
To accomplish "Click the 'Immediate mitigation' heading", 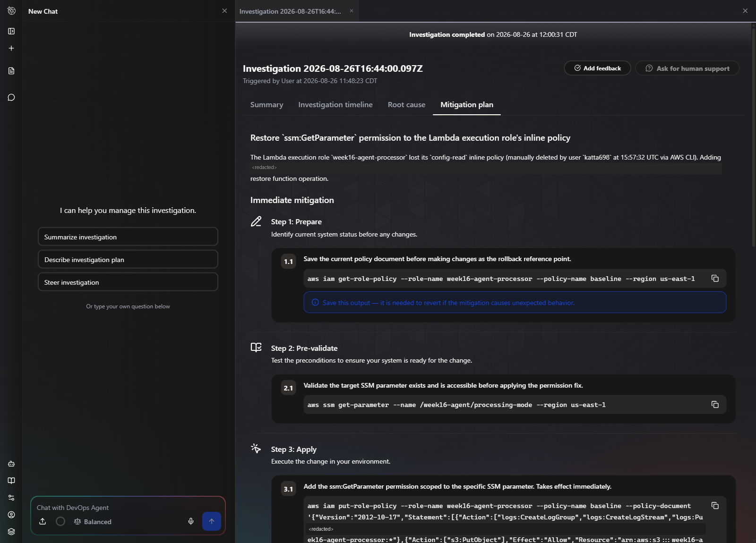I will coord(292,200).
